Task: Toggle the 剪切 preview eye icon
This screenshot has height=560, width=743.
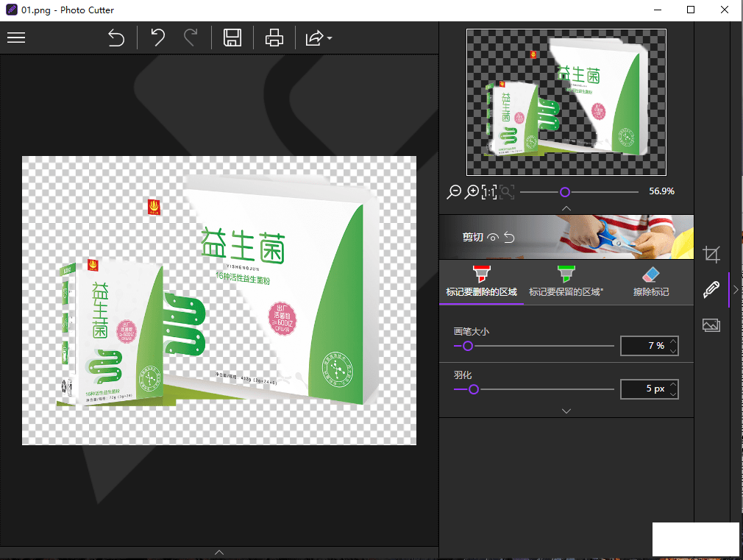Action: (493, 238)
